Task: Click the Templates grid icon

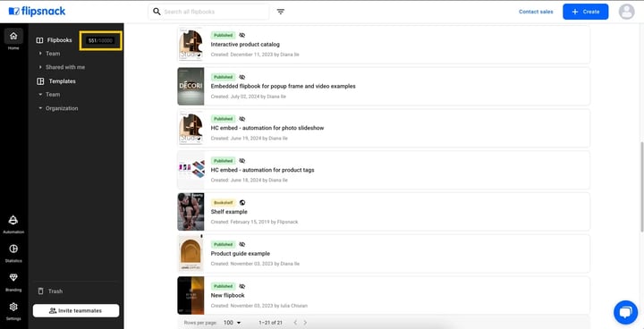Action: coord(40,81)
